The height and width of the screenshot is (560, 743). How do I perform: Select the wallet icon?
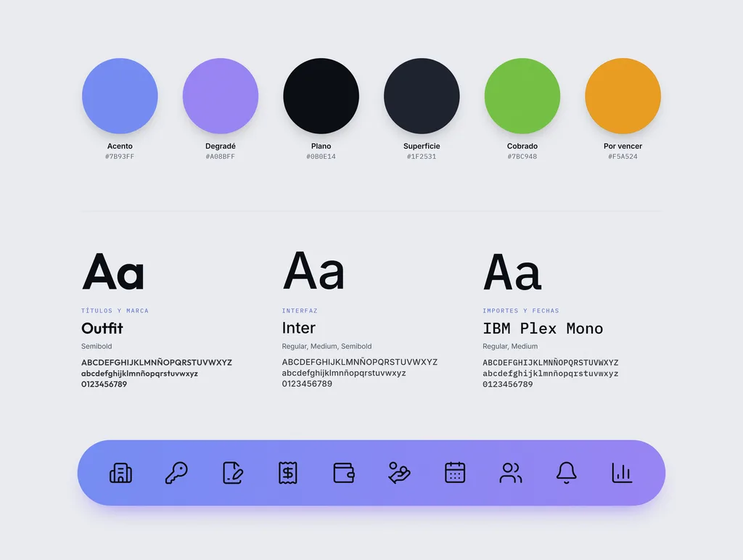(x=343, y=473)
